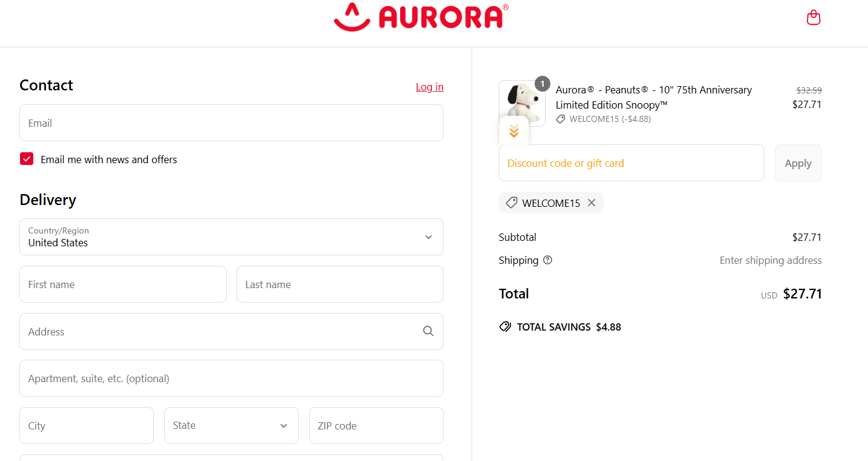
Task: Click inside the Email input field
Action: [x=231, y=123]
